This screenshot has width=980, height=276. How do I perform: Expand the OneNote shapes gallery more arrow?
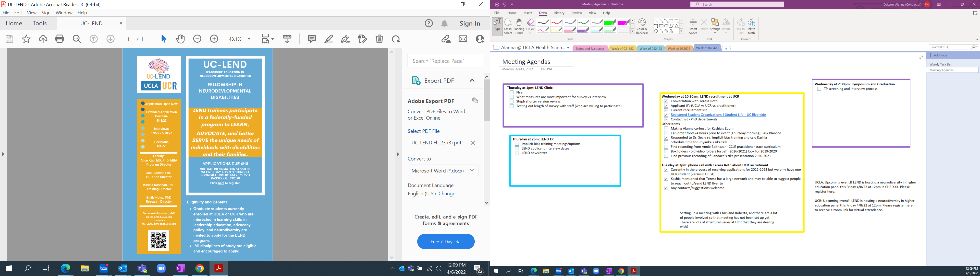[x=681, y=31]
